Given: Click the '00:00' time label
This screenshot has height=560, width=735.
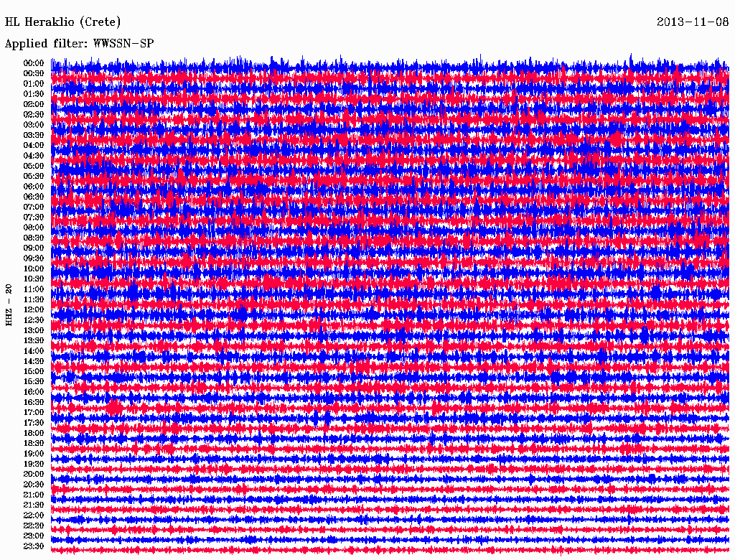Looking at the screenshot, I should pos(34,63).
